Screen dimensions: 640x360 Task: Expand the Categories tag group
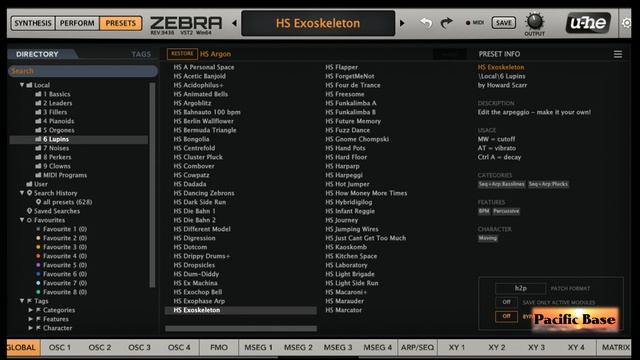[x=31, y=310]
